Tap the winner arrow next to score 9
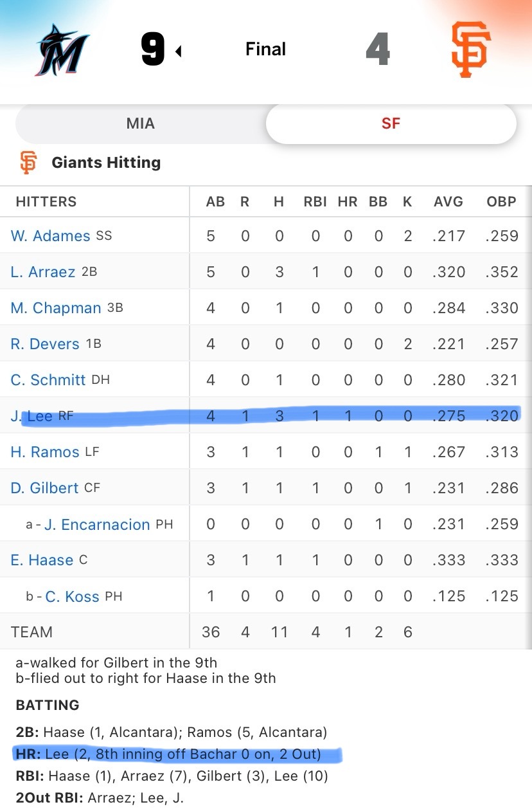 click(178, 51)
